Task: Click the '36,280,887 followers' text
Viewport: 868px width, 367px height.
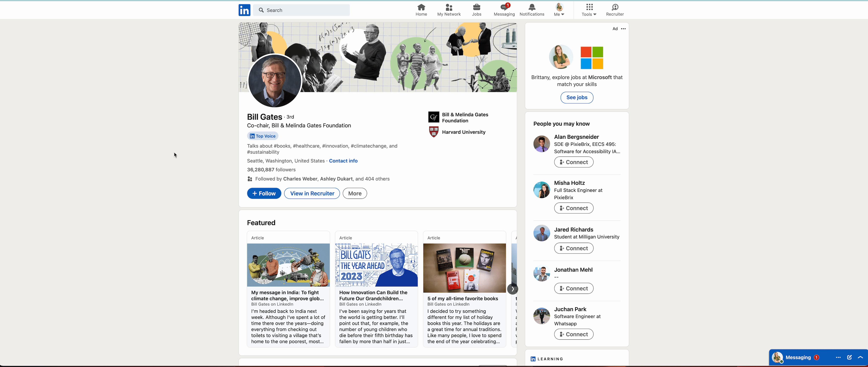Action: (x=271, y=170)
